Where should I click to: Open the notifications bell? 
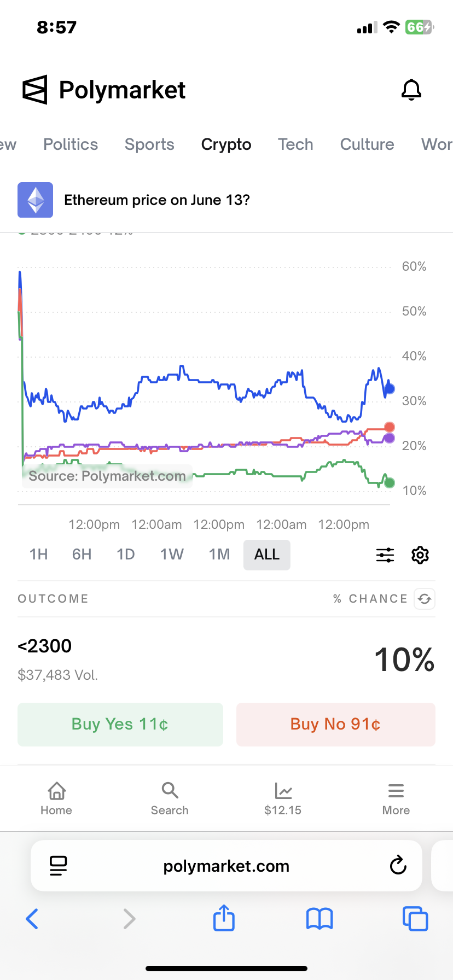tap(411, 90)
